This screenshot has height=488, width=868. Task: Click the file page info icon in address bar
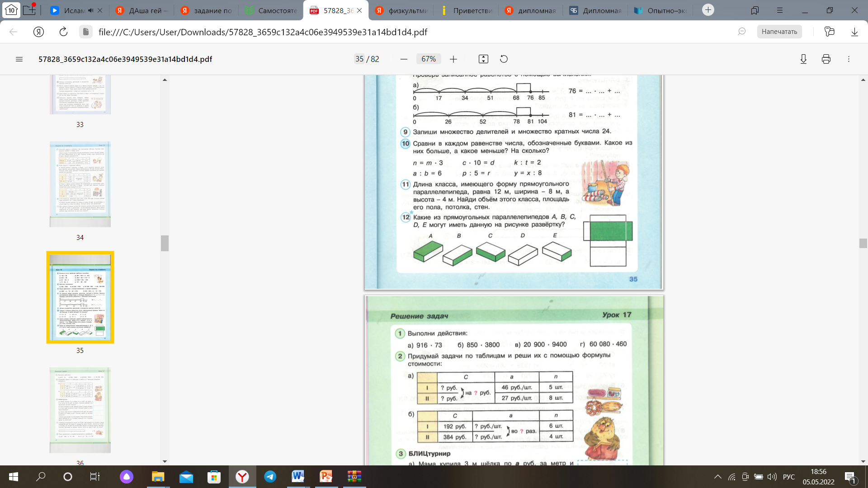(86, 32)
